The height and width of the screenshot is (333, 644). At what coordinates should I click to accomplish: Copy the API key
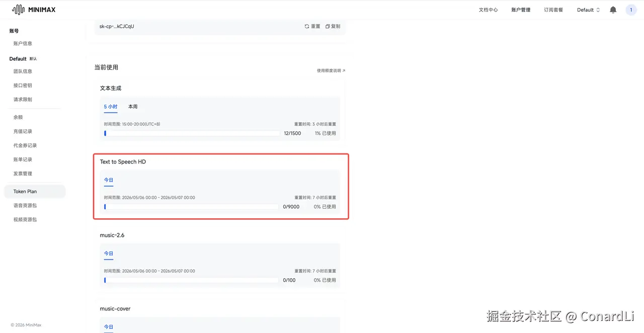[333, 26]
